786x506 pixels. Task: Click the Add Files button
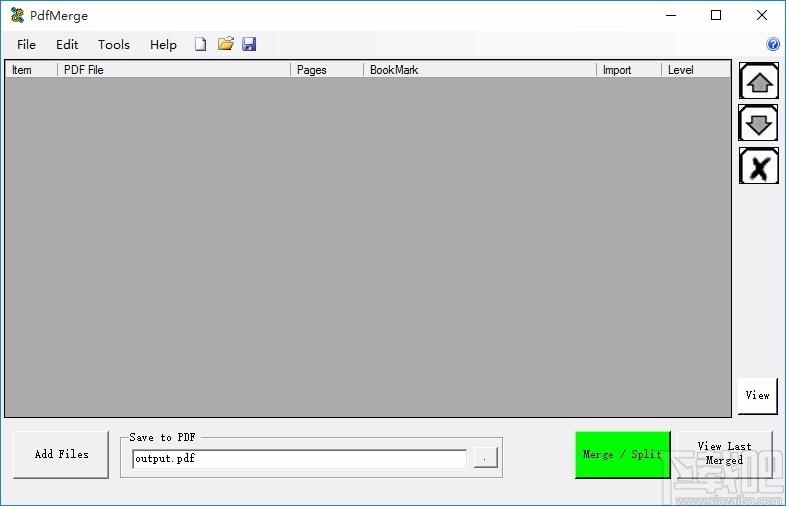tap(61, 454)
